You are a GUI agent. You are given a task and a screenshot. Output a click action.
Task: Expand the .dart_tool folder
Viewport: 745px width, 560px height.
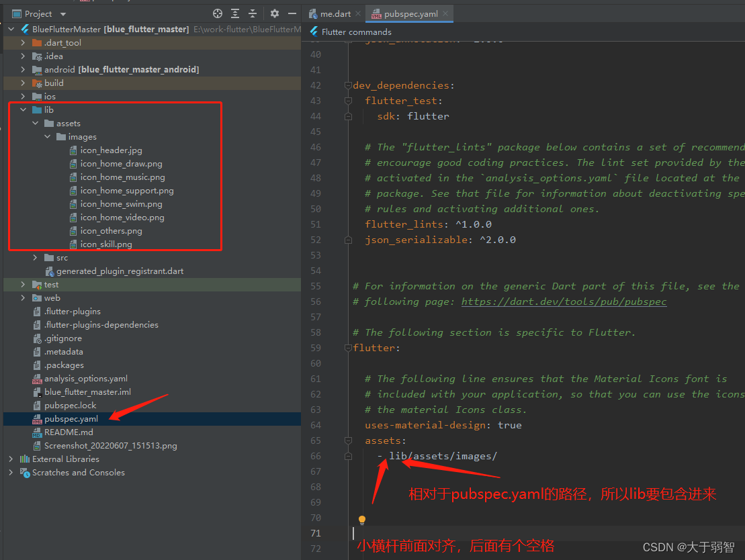click(x=23, y=43)
